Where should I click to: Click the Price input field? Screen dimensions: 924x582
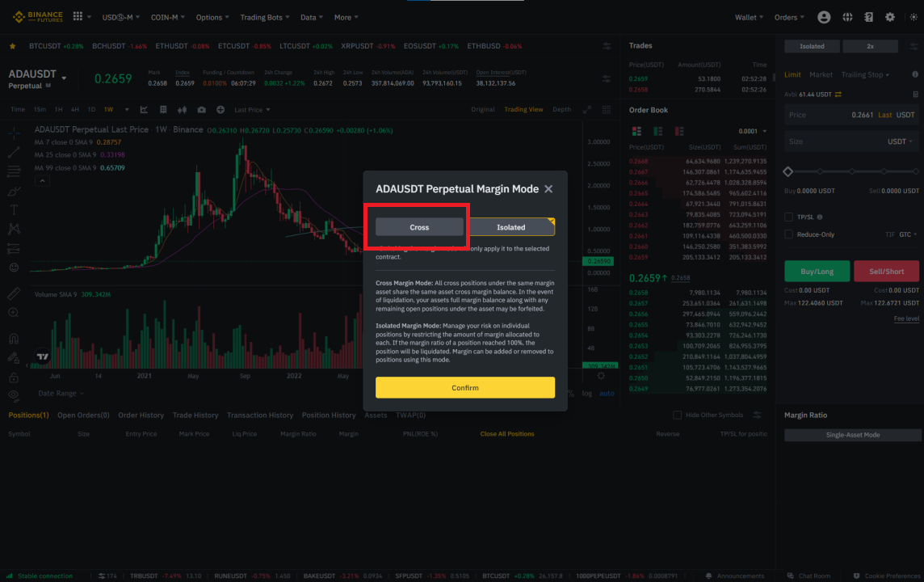[x=851, y=115]
